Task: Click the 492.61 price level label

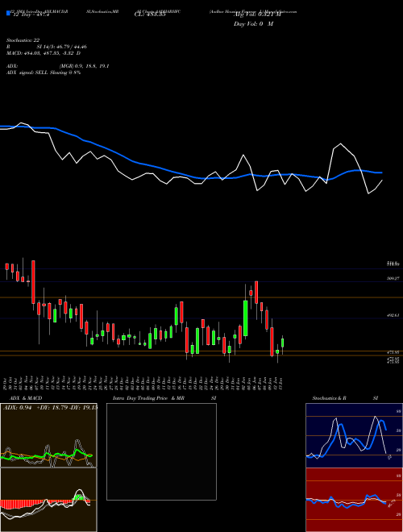Action: click(393, 315)
